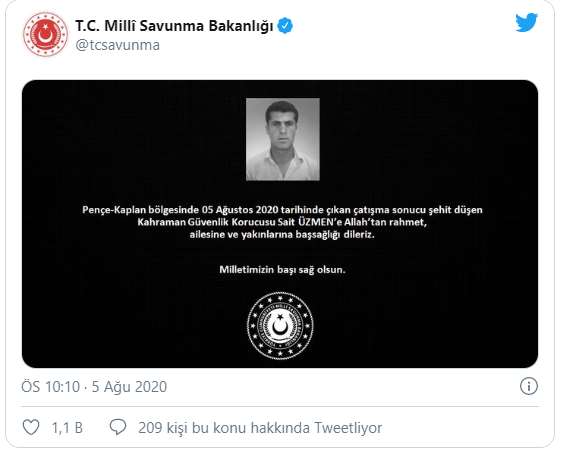Click the 'Milletimizin başı sağ olsun.' line
The image size is (569, 452).
[282, 270]
